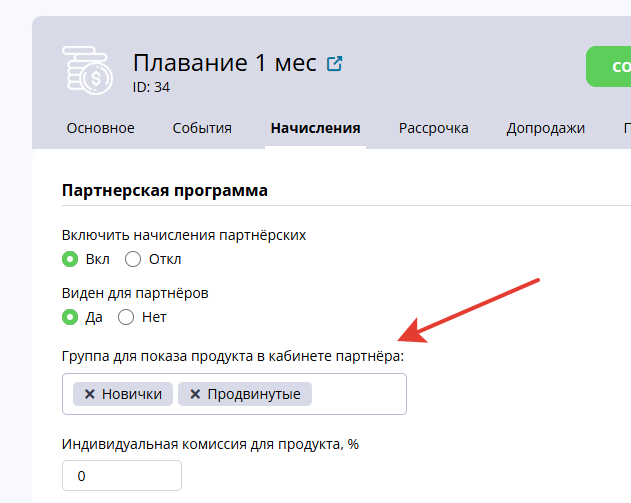Viewport: 631px width, 503px height.
Task: Click the Плавание 1 мес title
Action: [x=225, y=63]
